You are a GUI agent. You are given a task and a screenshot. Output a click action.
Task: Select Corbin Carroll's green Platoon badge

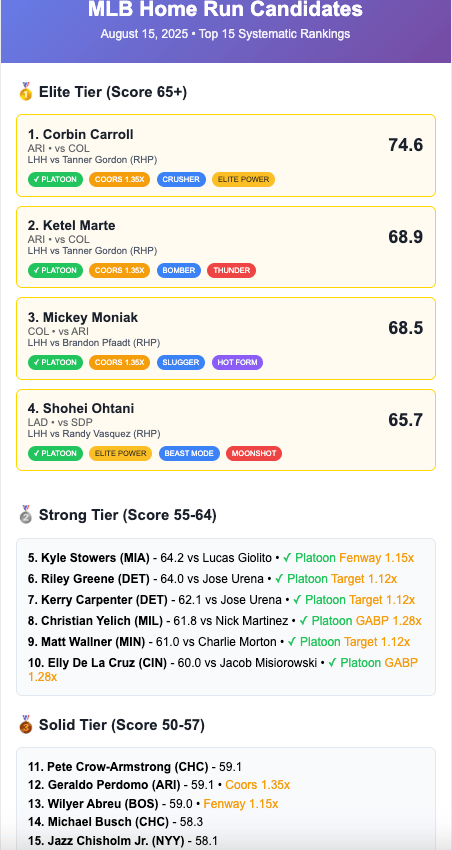click(x=55, y=179)
